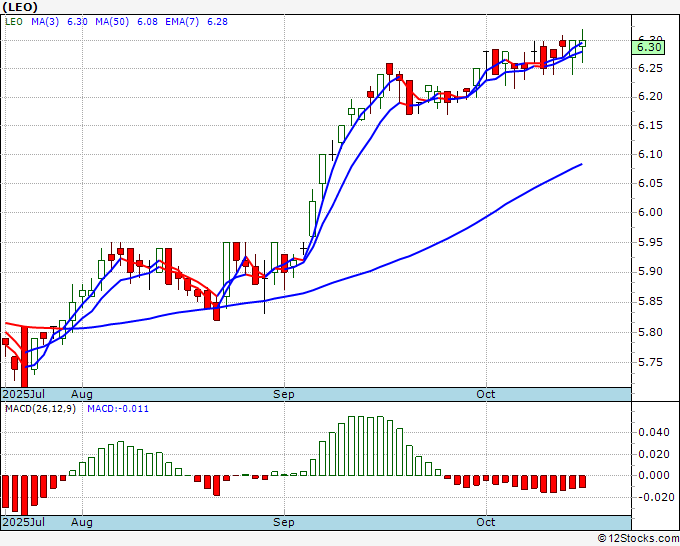Click the 0.000 MACD axis label

[654, 475]
